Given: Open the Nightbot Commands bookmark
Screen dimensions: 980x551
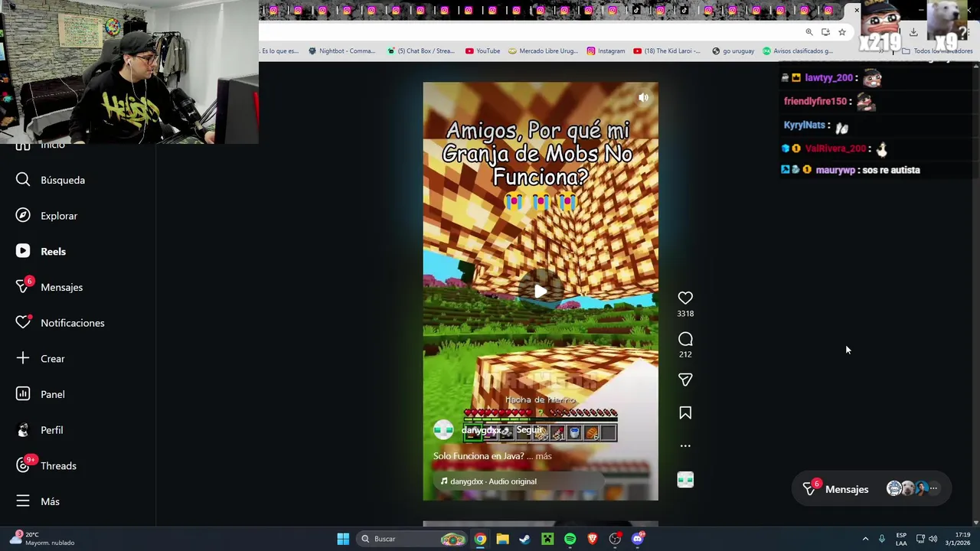Looking at the screenshot, I should coord(341,51).
